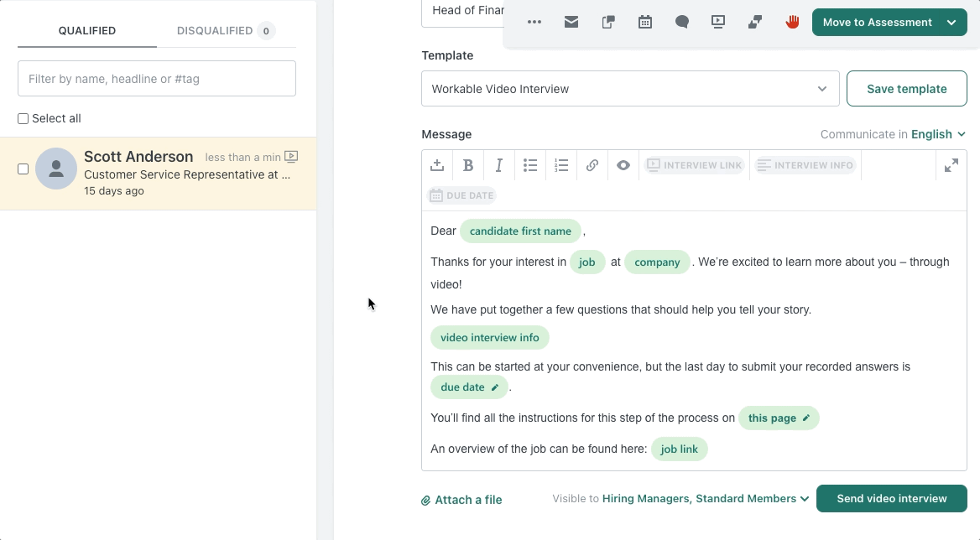Click the Save template button
The image size is (980, 540).
tap(907, 89)
